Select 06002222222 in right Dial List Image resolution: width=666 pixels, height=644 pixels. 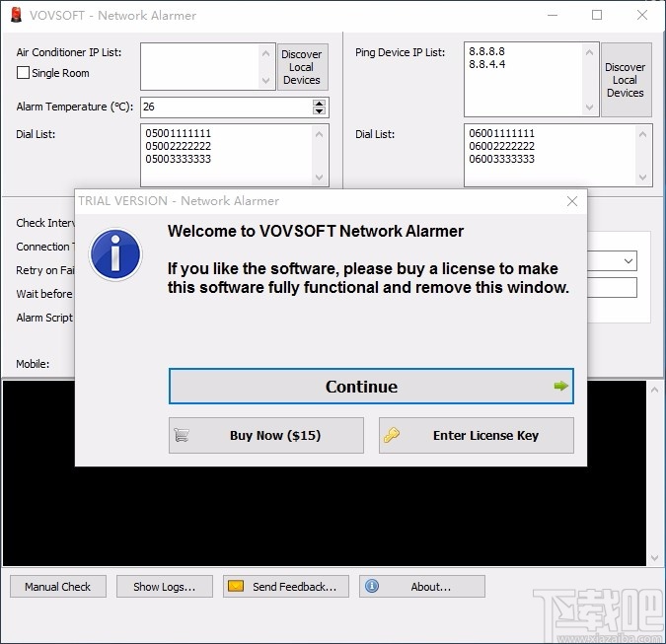[x=501, y=146]
